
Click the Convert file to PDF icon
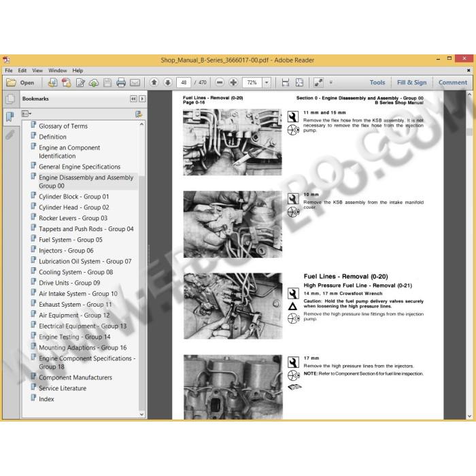coord(53,82)
